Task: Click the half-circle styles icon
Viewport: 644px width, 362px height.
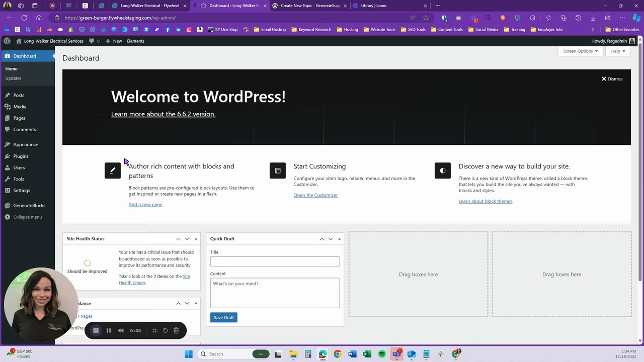Action: coord(442,170)
